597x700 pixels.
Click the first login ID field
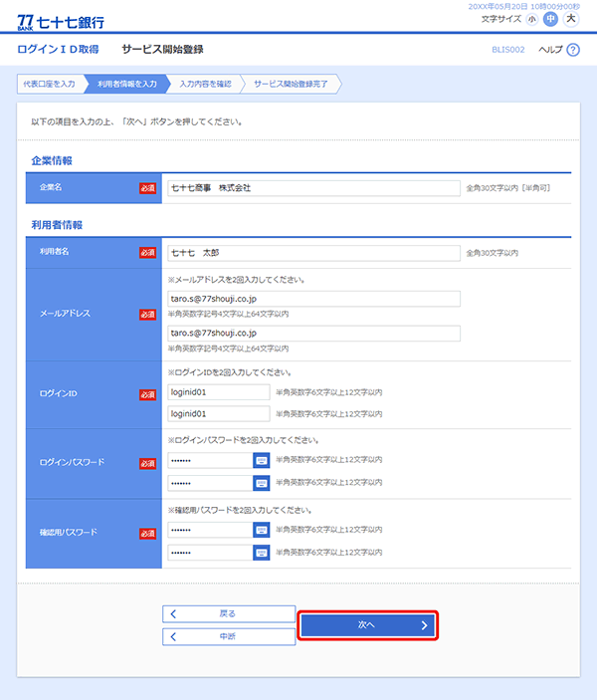[219, 392]
